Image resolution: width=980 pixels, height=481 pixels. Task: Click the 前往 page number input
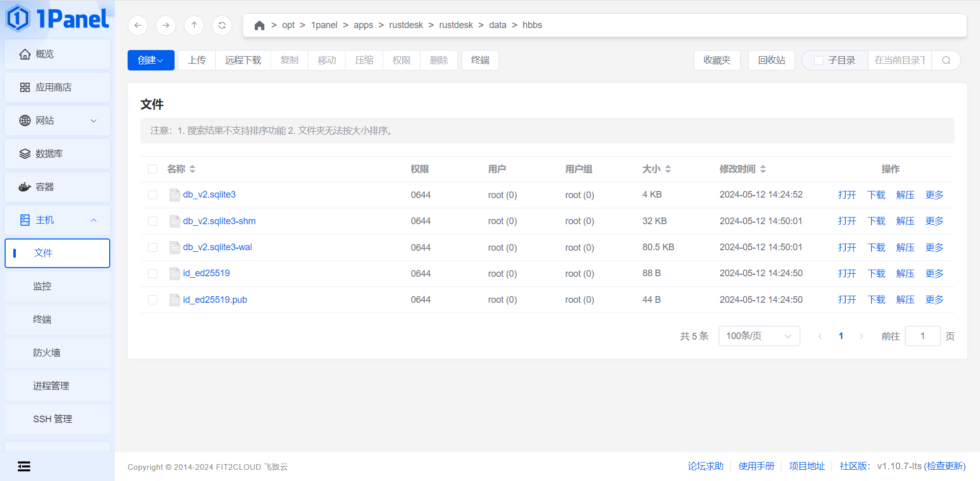pyautogui.click(x=923, y=336)
